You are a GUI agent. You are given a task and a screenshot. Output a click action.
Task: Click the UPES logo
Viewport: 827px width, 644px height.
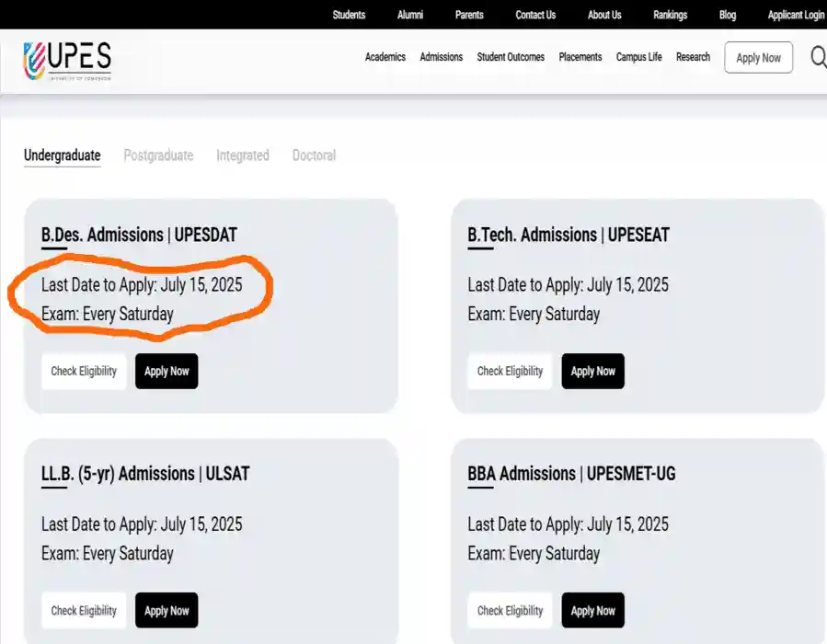click(x=67, y=61)
